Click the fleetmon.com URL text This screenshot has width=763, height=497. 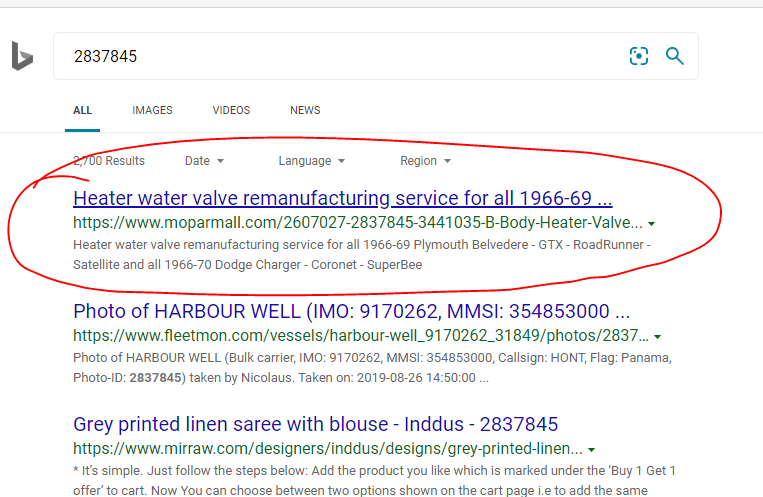(361, 335)
